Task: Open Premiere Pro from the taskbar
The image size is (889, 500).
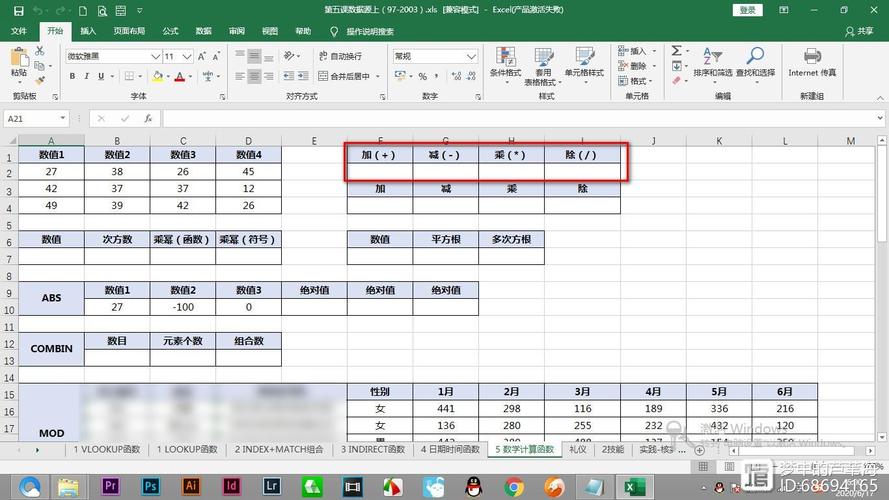Action: (110, 486)
